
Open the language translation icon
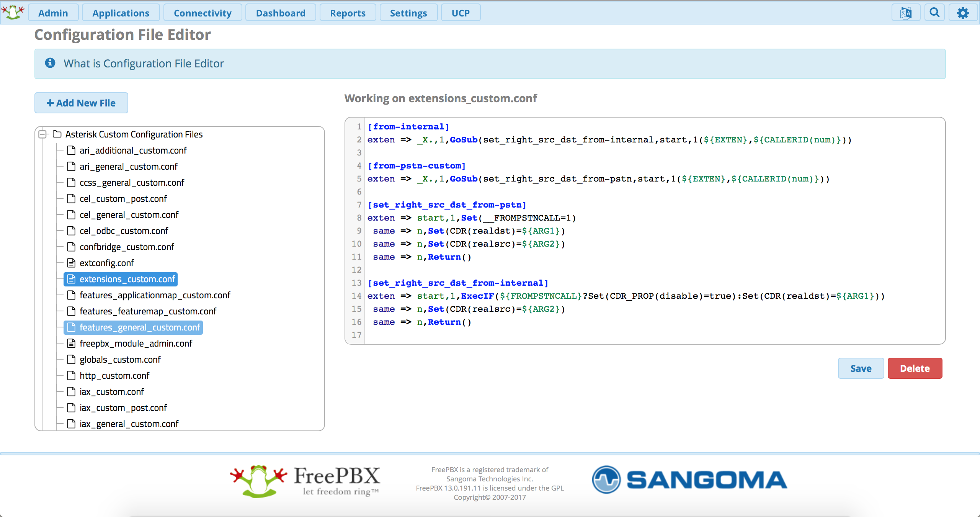(x=906, y=13)
